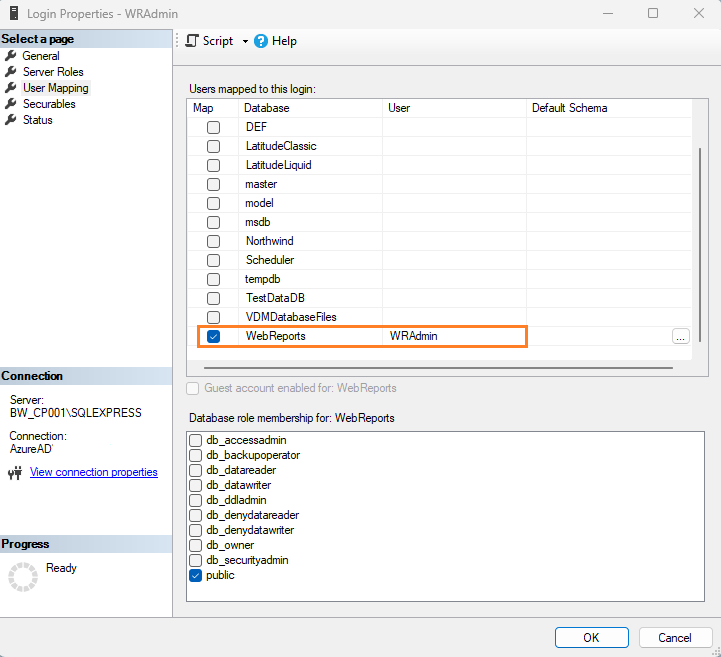
Task: Select the WebReports database row
Action: 439,336
